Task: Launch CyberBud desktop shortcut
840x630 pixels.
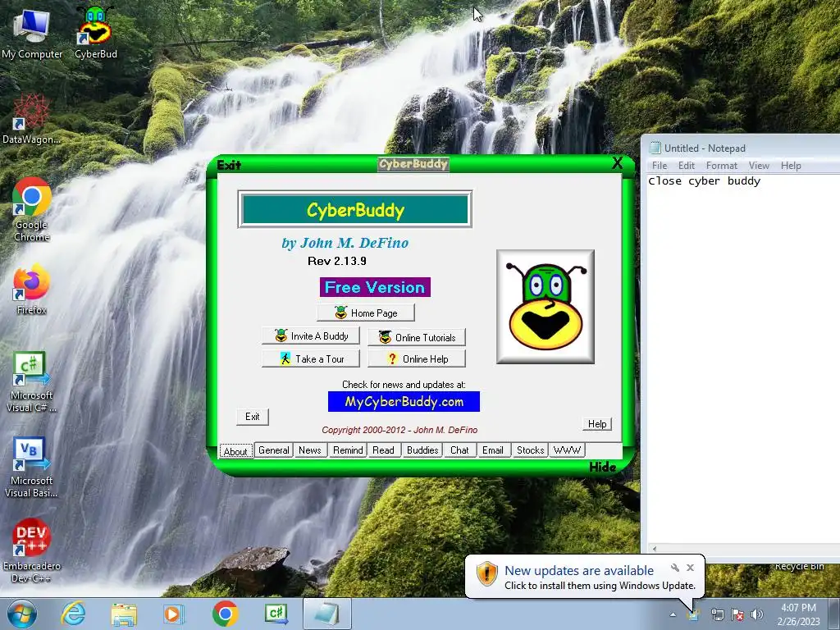Action: coord(95,32)
